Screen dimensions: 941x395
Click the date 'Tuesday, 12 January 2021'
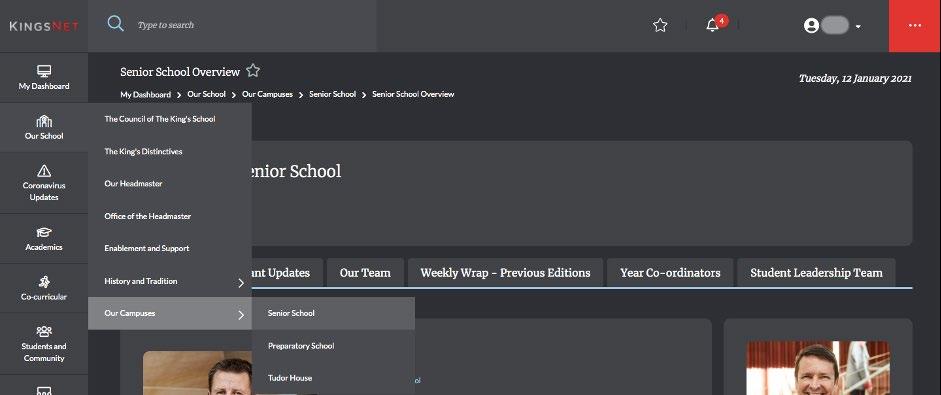(x=855, y=79)
